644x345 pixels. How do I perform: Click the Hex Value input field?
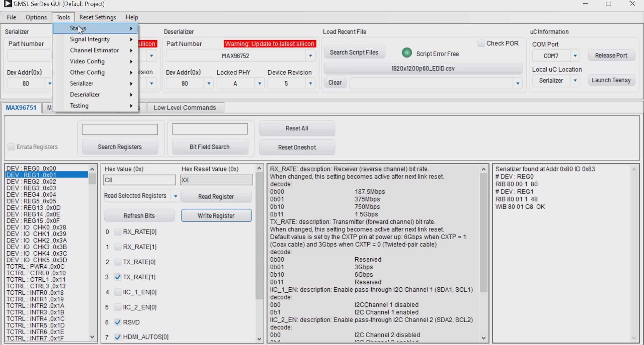tap(139, 180)
